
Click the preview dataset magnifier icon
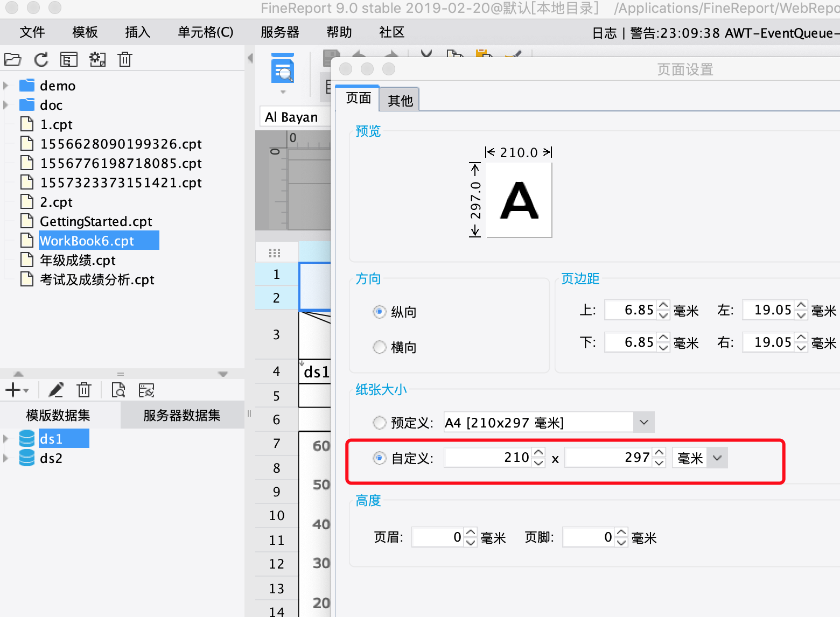(118, 389)
